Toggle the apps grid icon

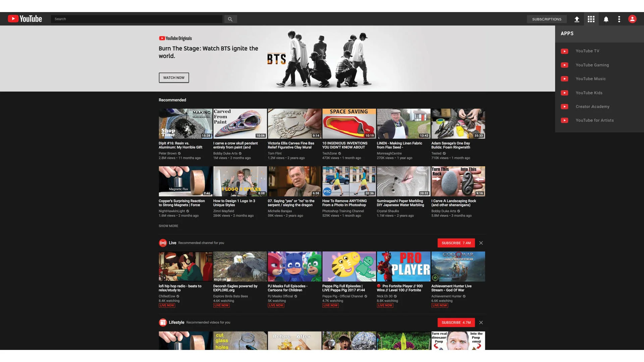click(591, 19)
